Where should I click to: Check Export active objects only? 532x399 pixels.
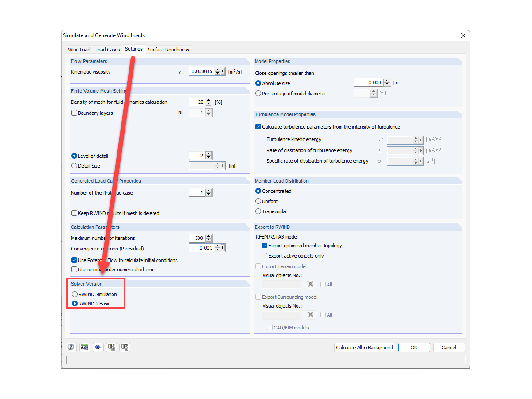(265, 256)
